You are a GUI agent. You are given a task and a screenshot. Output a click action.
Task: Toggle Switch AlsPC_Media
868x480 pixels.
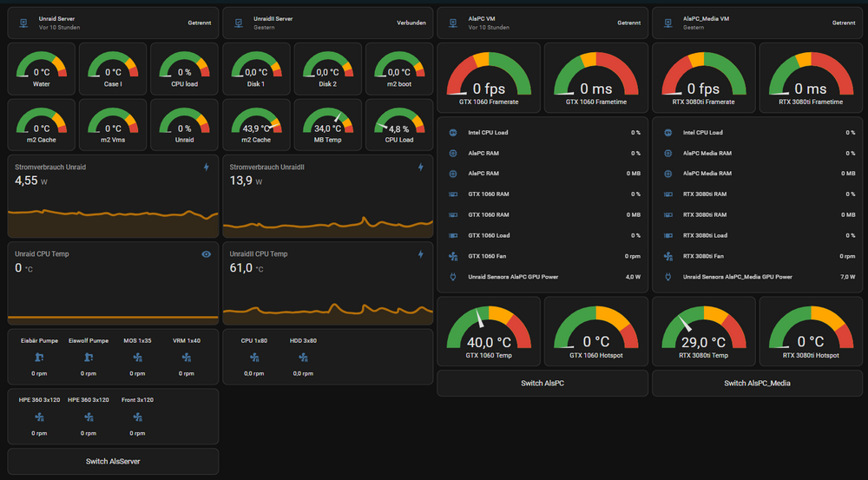(x=757, y=383)
